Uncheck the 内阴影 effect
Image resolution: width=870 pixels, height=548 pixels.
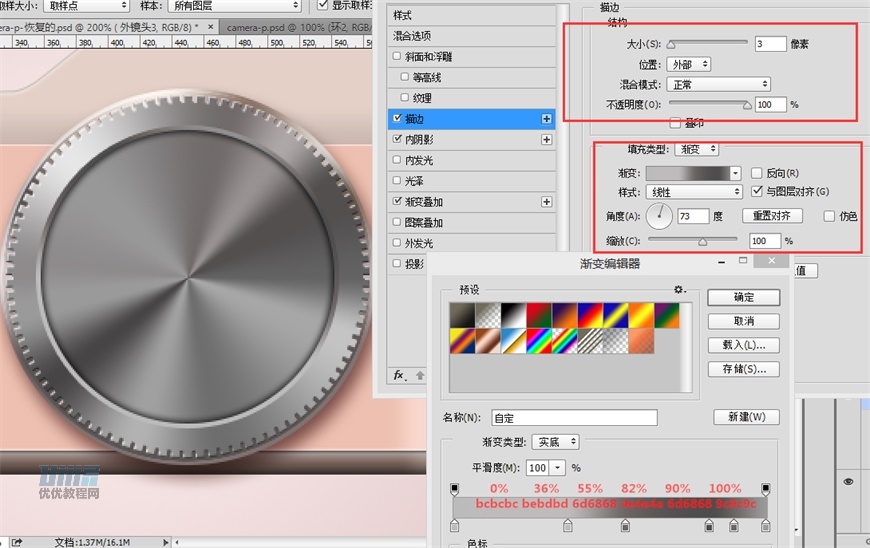(397, 139)
